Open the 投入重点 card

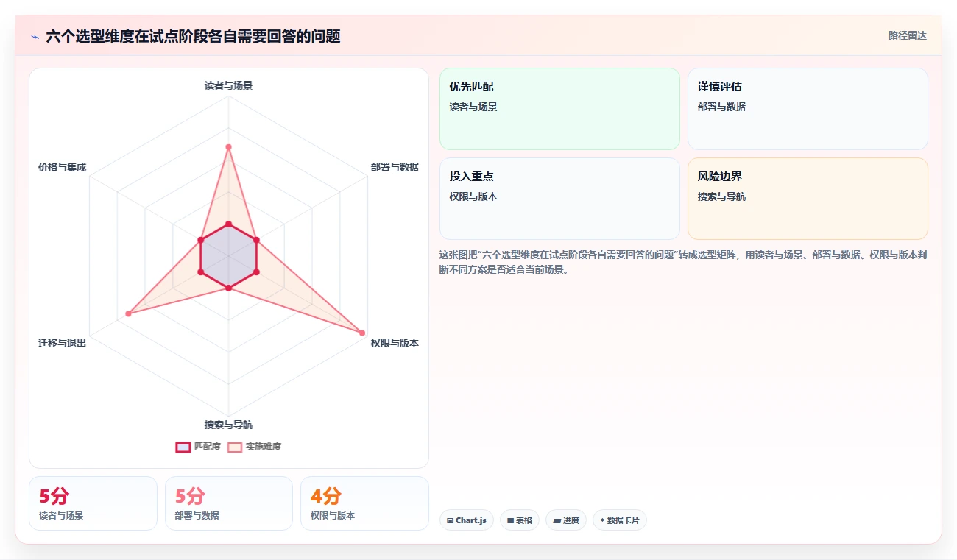pyautogui.click(x=559, y=199)
